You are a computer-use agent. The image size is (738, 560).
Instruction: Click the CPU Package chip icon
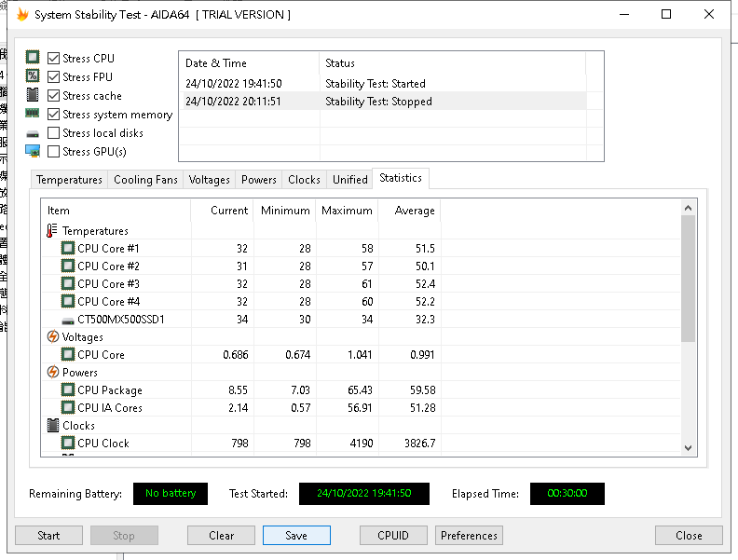coord(68,389)
